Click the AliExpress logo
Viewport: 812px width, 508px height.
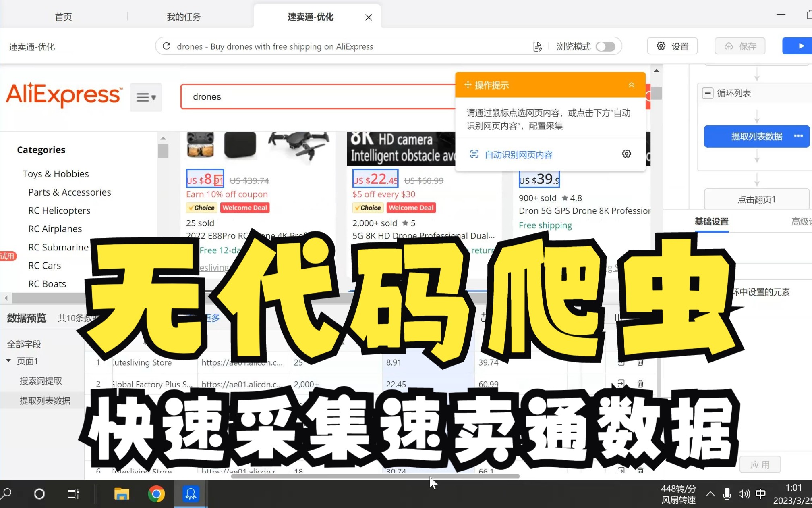pyautogui.click(x=64, y=95)
